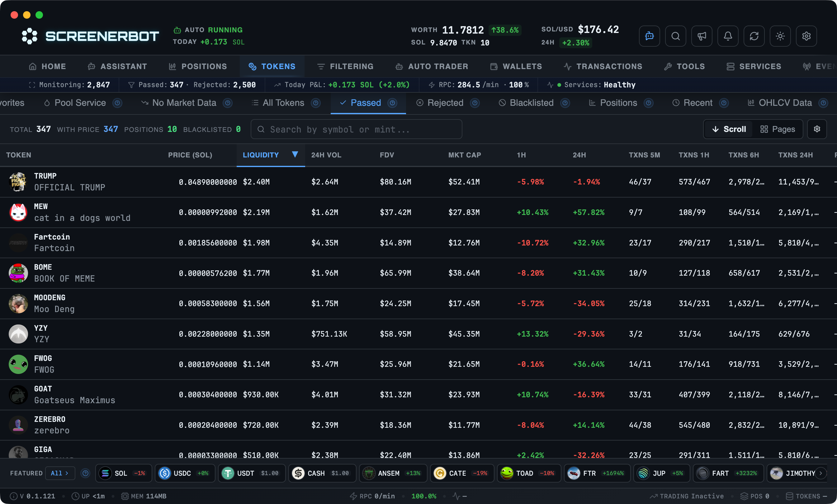Open the FILTERING nav tab
This screenshot has height=504, width=837.
[x=345, y=66]
